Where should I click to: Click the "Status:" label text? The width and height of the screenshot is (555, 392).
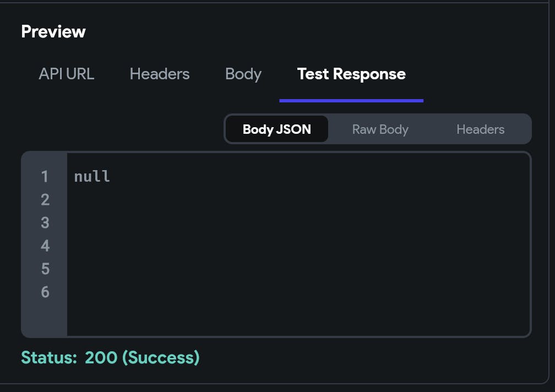click(x=49, y=358)
